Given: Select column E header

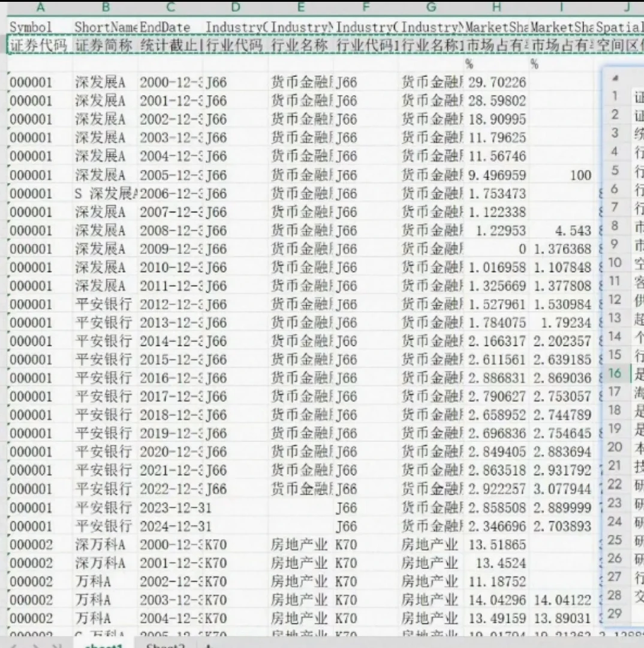Looking at the screenshot, I should [x=301, y=7].
